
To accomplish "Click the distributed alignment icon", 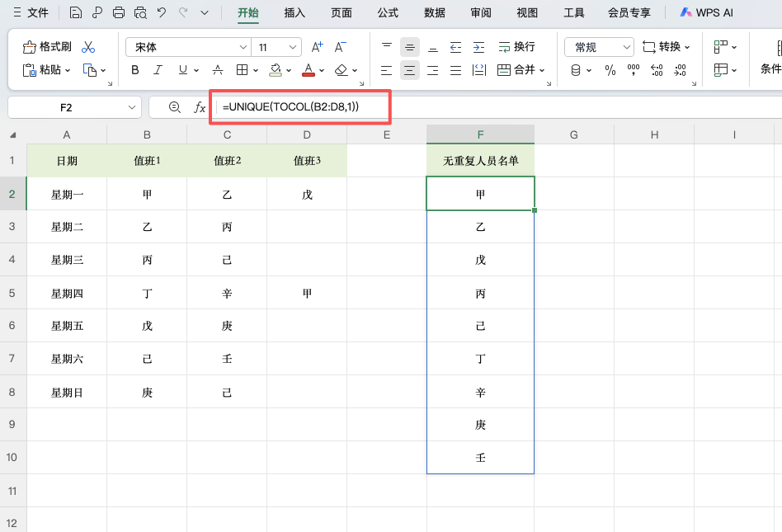I will 478,70.
